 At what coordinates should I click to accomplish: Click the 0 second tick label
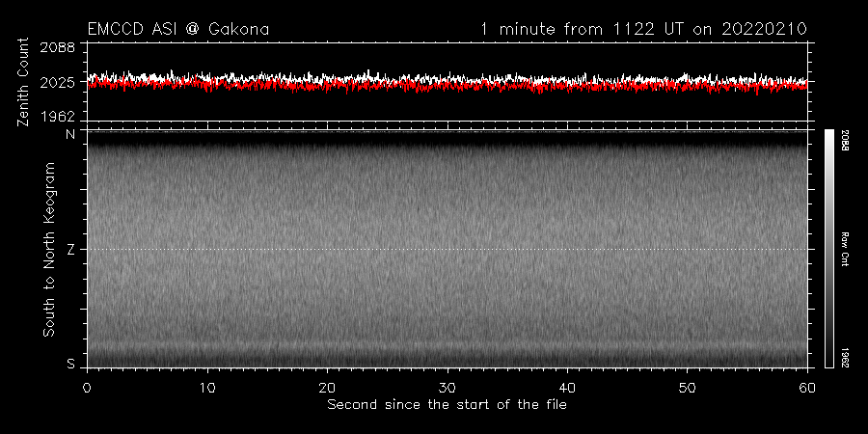click(x=87, y=387)
